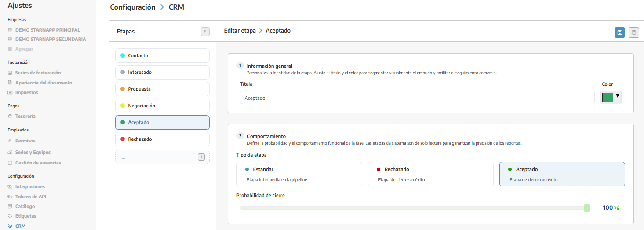644x230 pixels.
Task: Click the trash delete stage icon
Action: tap(634, 33)
